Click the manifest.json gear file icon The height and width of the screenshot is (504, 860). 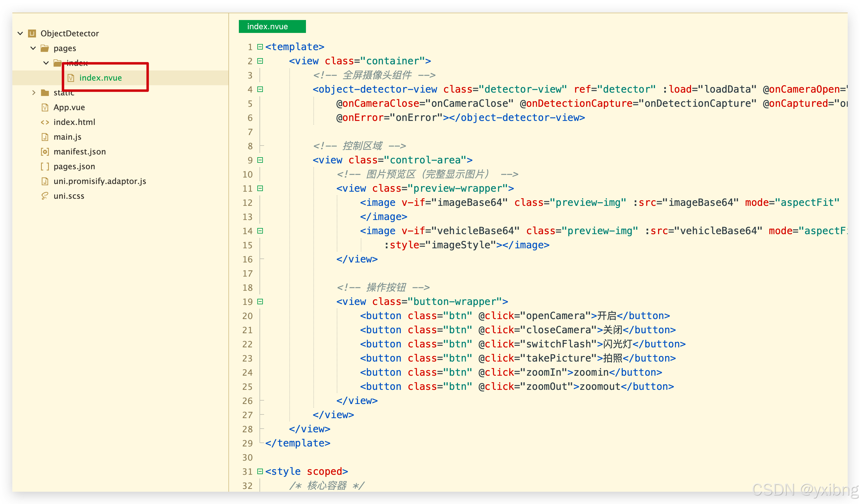[x=45, y=151]
